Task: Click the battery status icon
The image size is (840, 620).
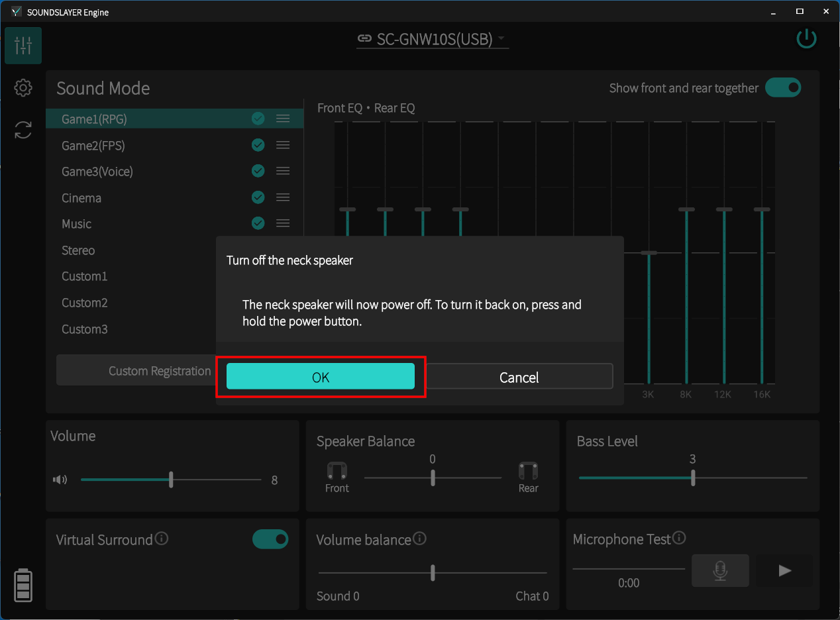Action: 23,584
